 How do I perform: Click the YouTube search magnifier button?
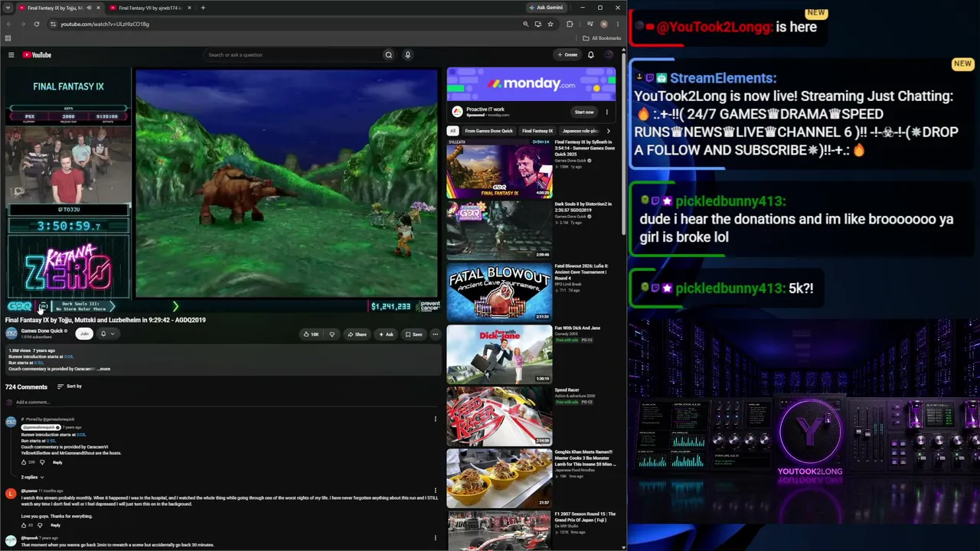click(388, 55)
